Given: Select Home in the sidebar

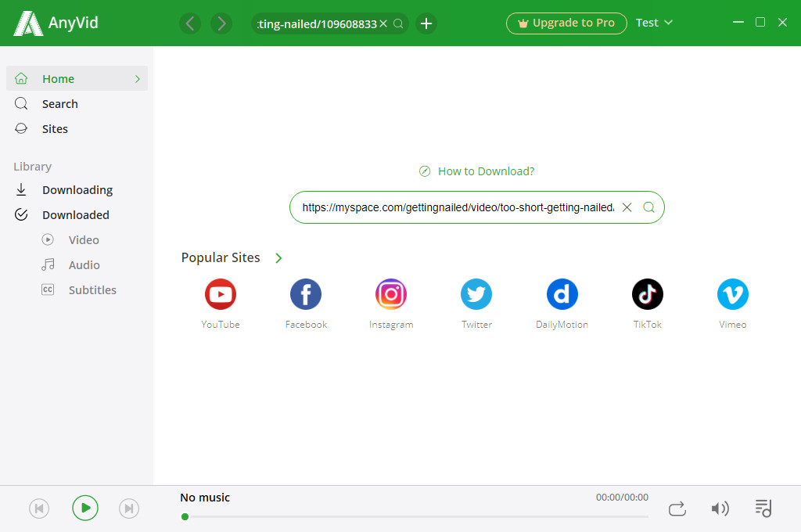Looking at the screenshot, I should click(x=77, y=79).
